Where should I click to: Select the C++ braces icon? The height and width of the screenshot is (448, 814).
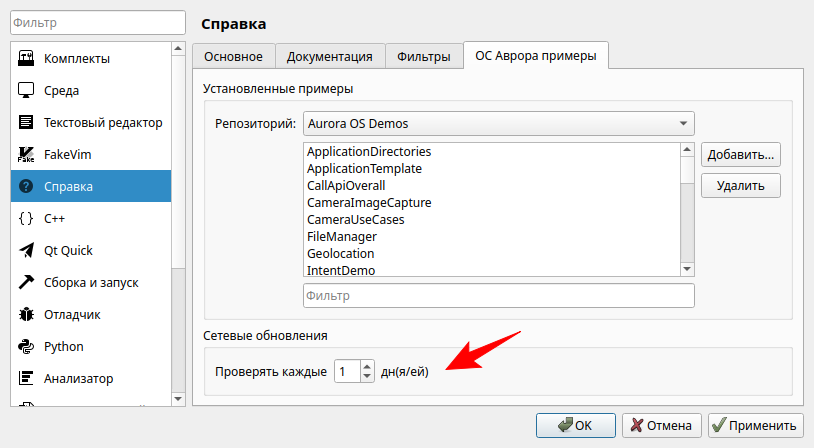(27, 218)
